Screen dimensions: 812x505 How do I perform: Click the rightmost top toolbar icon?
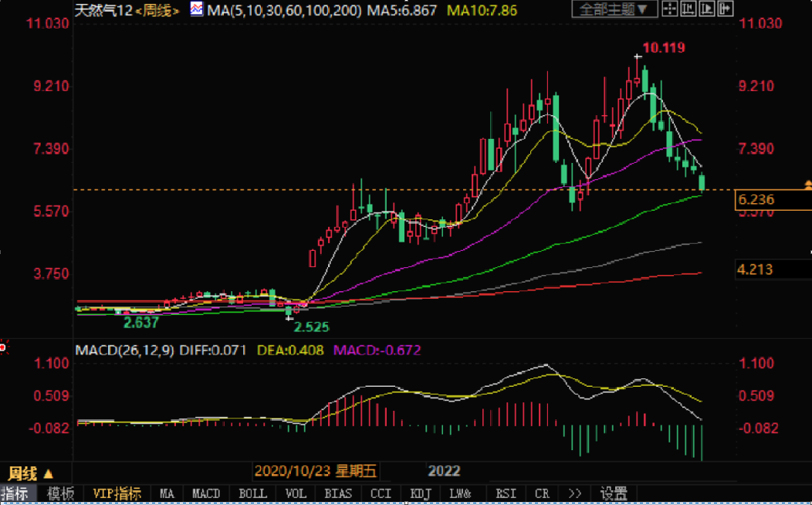click(x=726, y=10)
